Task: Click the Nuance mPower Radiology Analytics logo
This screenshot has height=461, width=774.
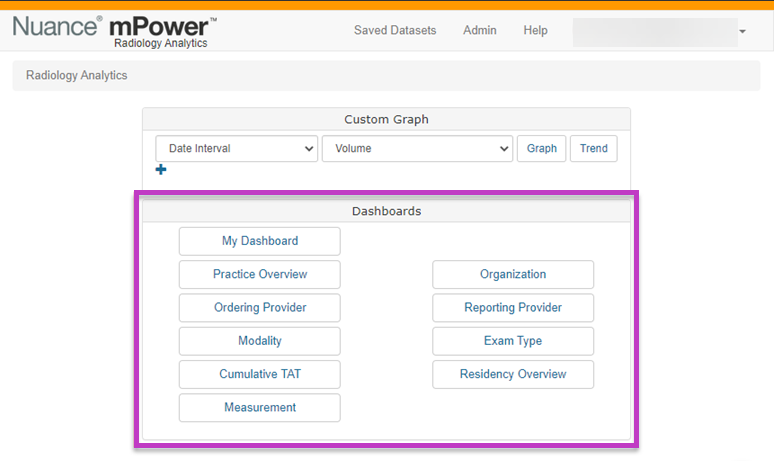Action: pyautogui.click(x=115, y=32)
